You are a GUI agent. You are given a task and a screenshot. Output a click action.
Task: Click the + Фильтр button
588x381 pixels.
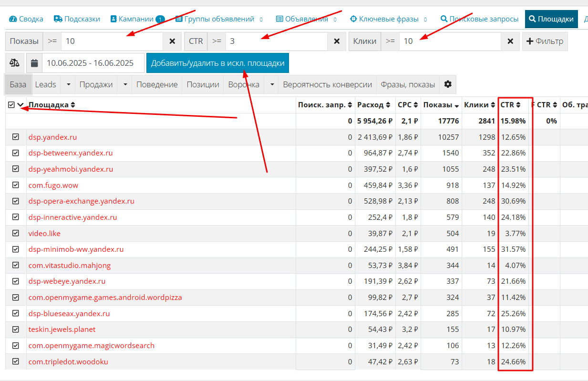(x=545, y=41)
